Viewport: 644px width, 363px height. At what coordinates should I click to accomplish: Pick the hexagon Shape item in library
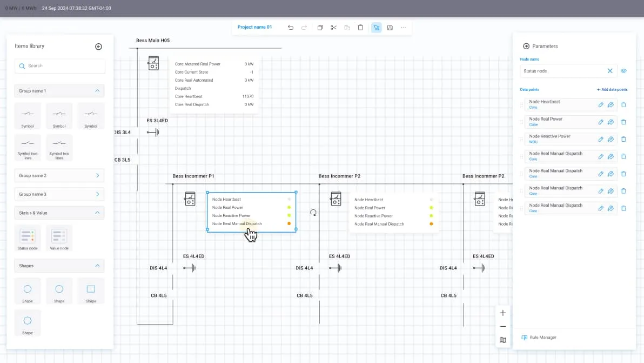[28, 324]
